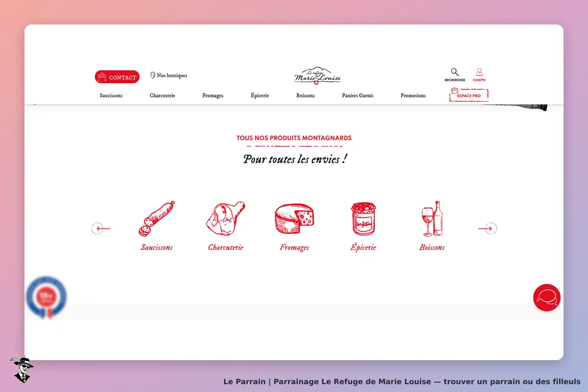The height and width of the screenshot is (392, 588).
Task: Open the Charcuterie category label under the ham
Action: pyautogui.click(x=225, y=247)
